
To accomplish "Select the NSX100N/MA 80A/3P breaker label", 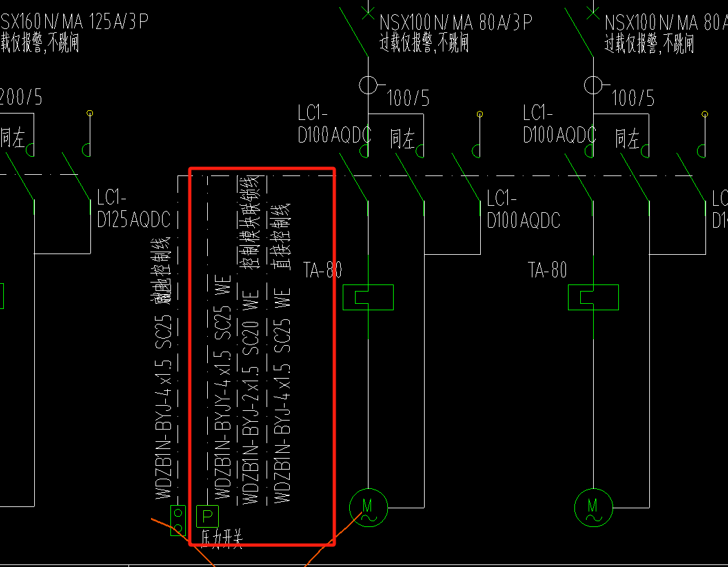I will [456, 23].
